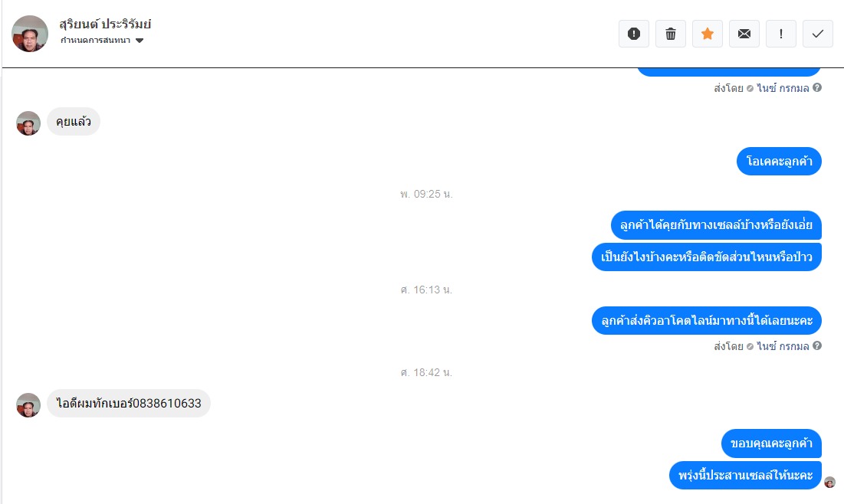Mark conversation as spam with exclamation circle icon
This screenshot has height=504, width=844.
tap(633, 34)
